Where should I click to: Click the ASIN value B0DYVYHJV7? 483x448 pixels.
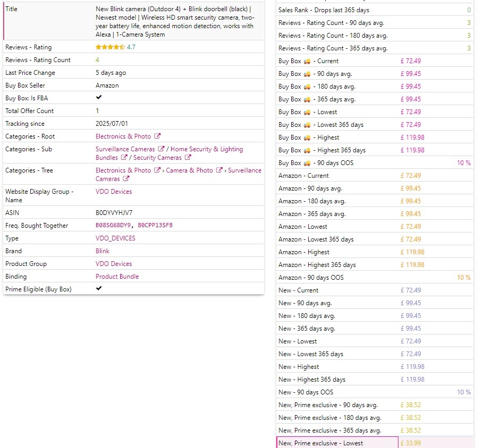click(x=114, y=213)
